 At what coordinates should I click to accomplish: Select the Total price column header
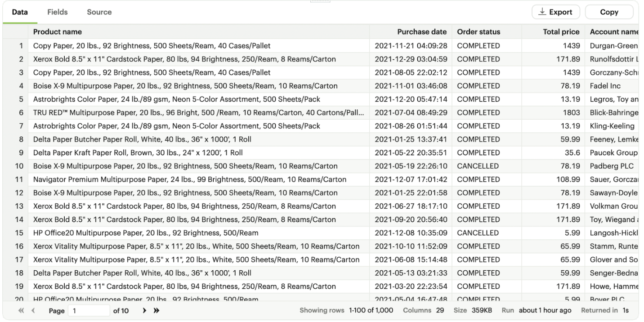553,32
